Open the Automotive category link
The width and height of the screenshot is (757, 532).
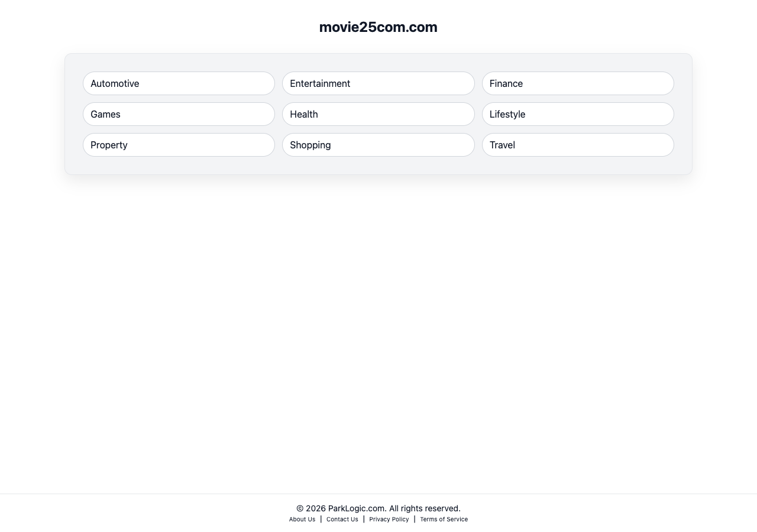(179, 83)
